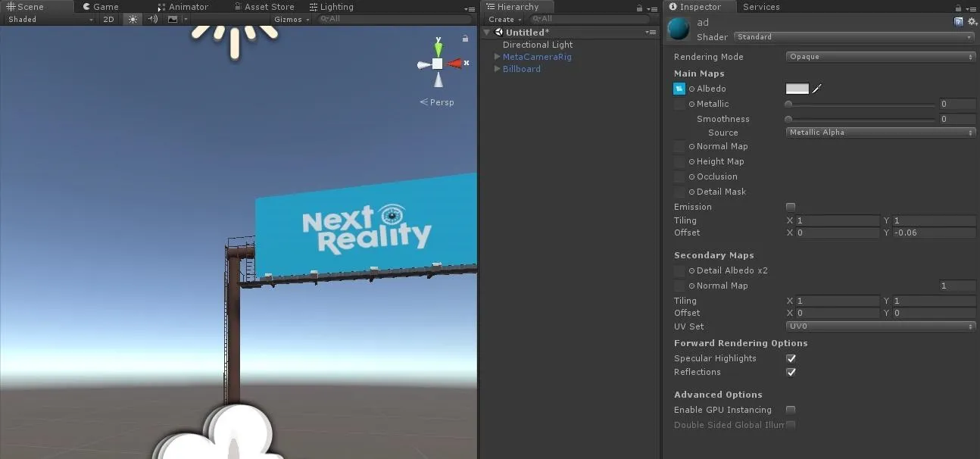Viewport: 980px width, 459px height.
Task: Click the Unity logo beside Untitled scene
Action: coord(499,33)
